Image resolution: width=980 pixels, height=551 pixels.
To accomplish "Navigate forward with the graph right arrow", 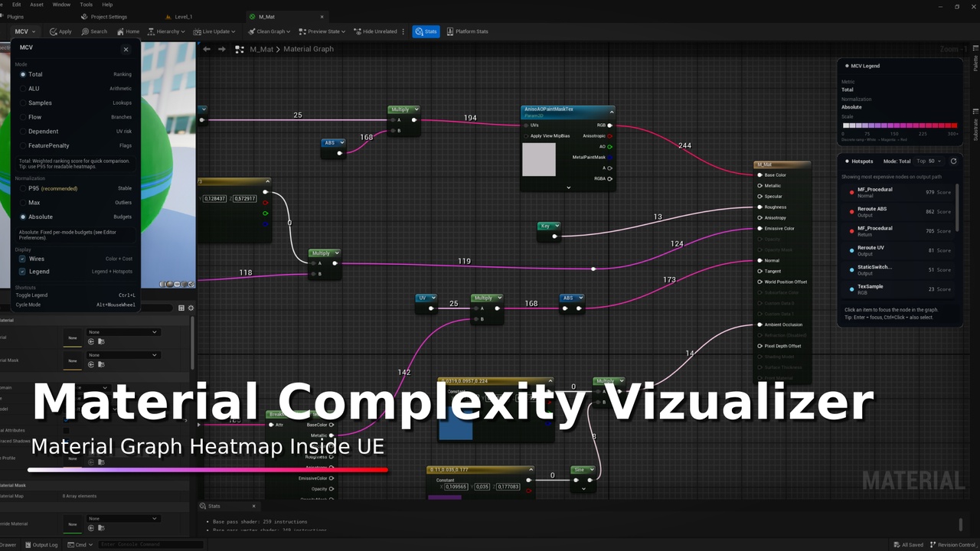I will (x=222, y=49).
